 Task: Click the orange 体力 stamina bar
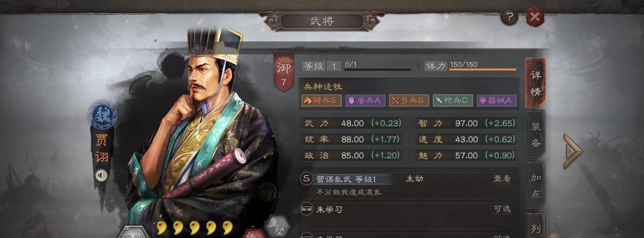[x=482, y=70]
